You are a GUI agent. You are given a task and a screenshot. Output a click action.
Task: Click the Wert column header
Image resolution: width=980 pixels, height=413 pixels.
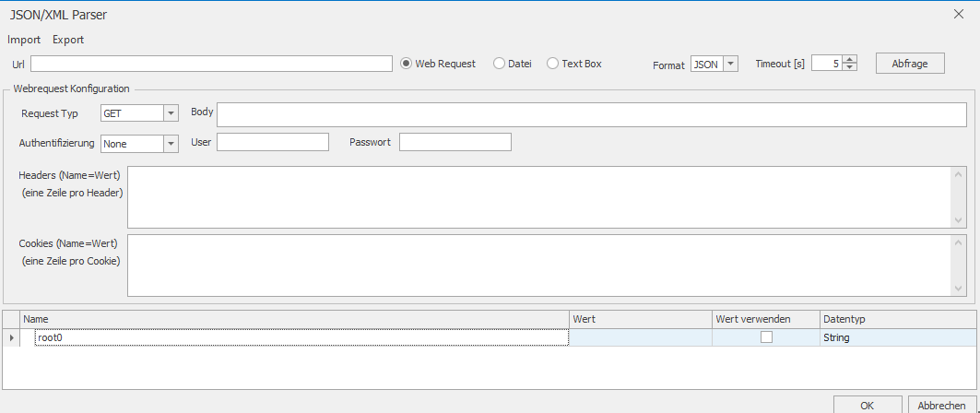(641, 319)
